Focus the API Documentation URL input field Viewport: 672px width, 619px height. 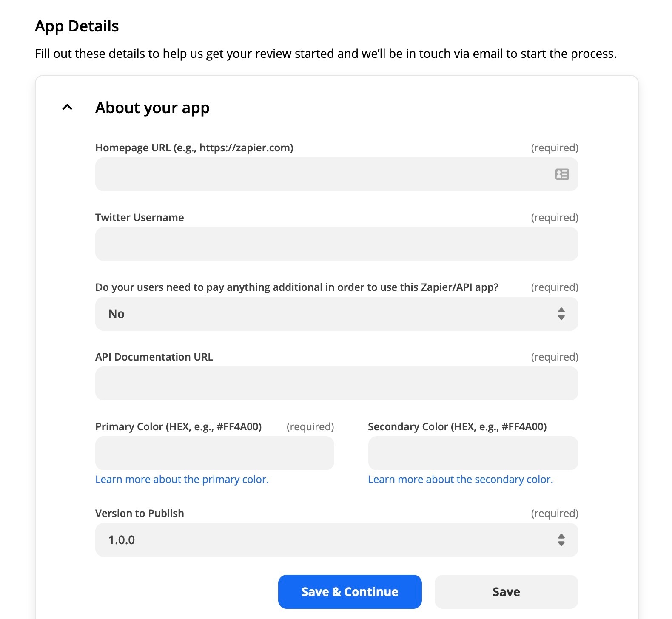coord(336,383)
